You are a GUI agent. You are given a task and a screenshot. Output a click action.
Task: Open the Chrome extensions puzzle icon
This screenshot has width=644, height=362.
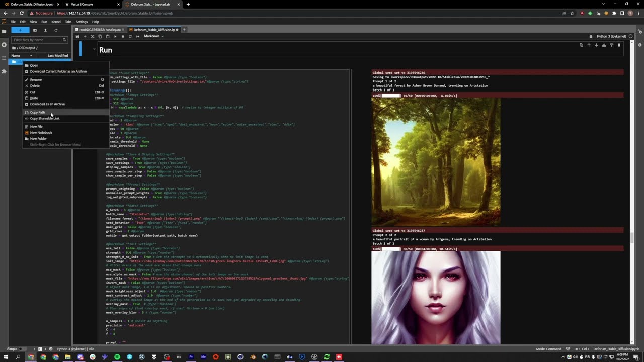pyautogui.click(x=614, y=13)
